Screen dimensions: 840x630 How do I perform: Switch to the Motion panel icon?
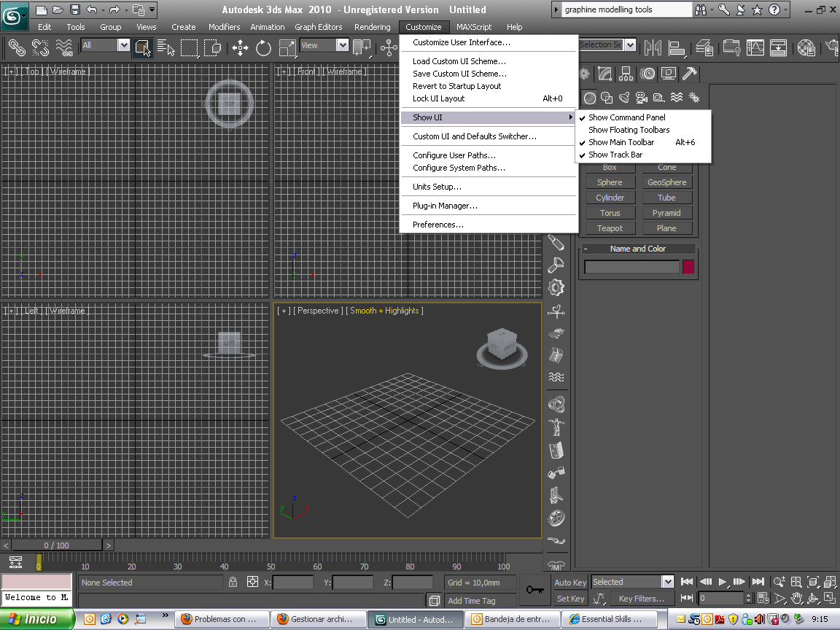point(647,74)
